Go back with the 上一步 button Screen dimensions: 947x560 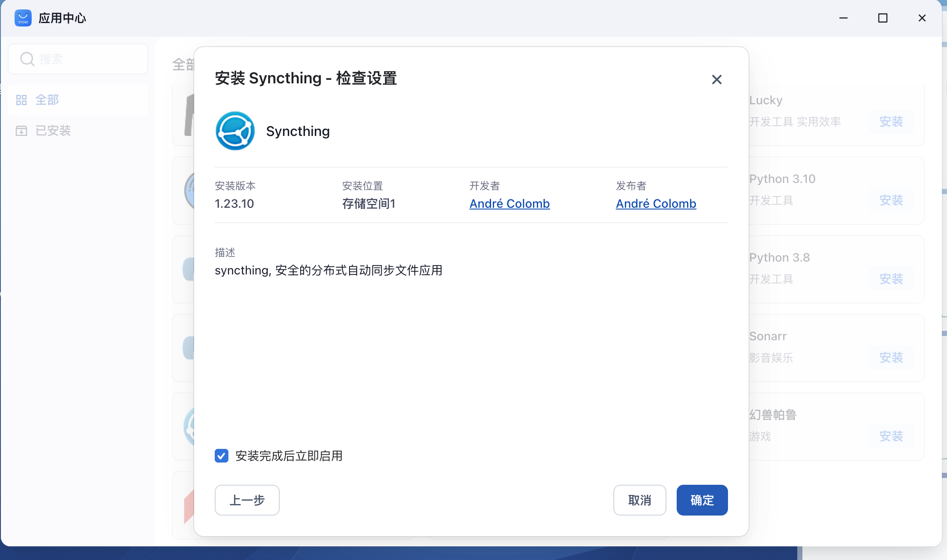coord(247,500)
